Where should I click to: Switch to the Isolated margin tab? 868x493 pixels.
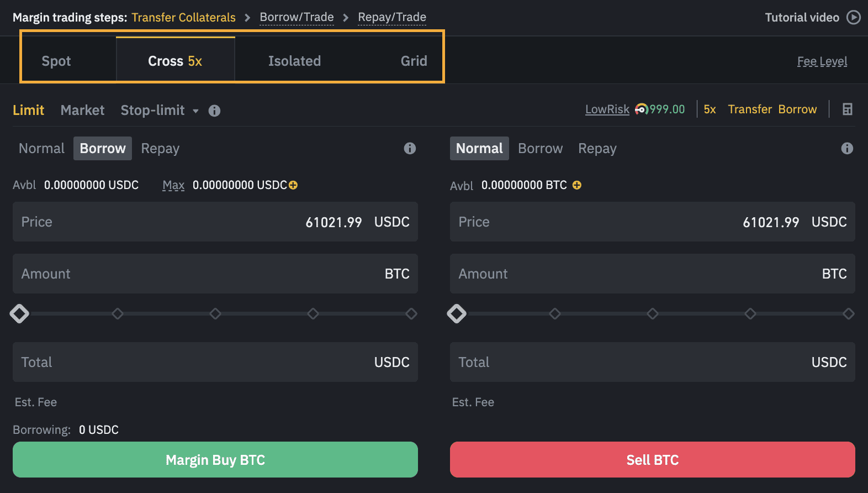click(294, 61)
